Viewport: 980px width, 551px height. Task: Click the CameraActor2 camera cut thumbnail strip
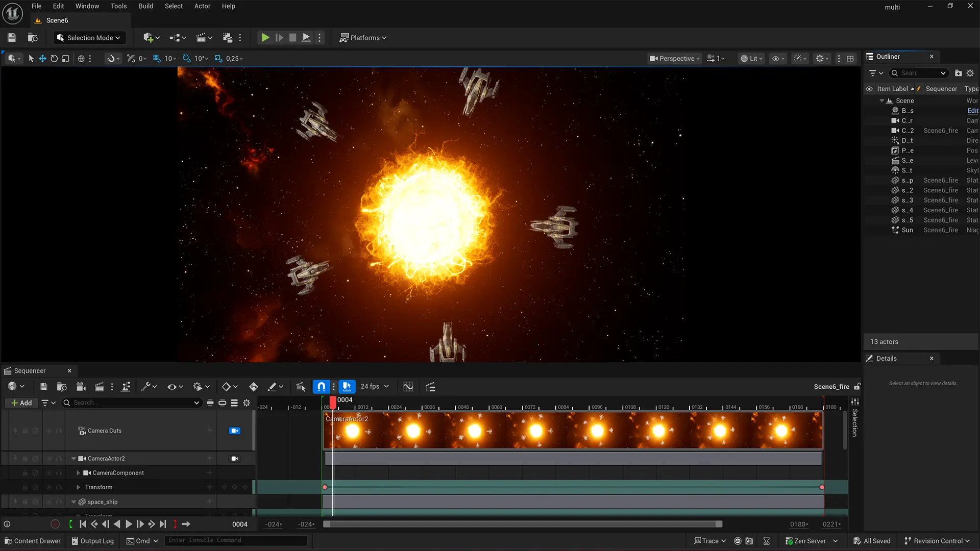(x=573, y=431)
